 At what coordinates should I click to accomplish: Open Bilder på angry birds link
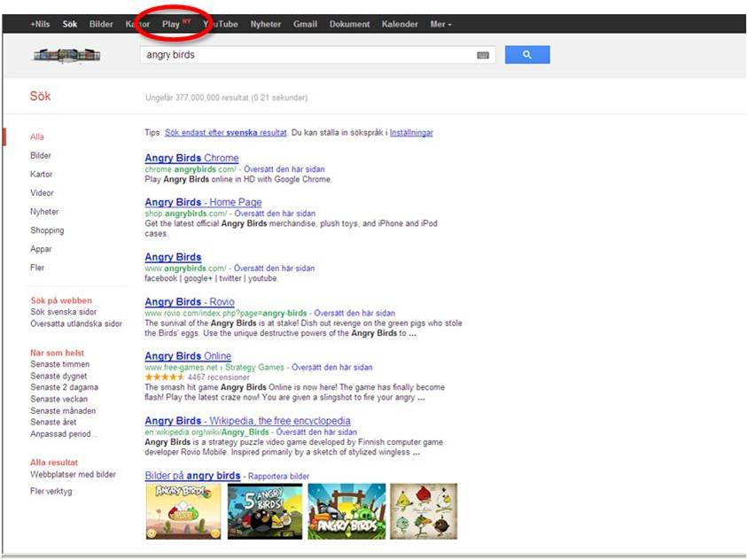coord(192,476)
